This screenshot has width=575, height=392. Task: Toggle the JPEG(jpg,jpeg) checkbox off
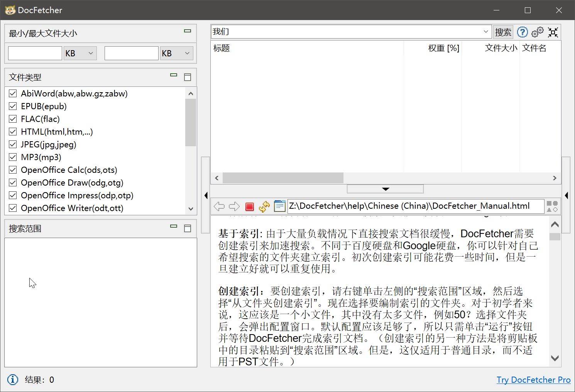tap(12, 144)
